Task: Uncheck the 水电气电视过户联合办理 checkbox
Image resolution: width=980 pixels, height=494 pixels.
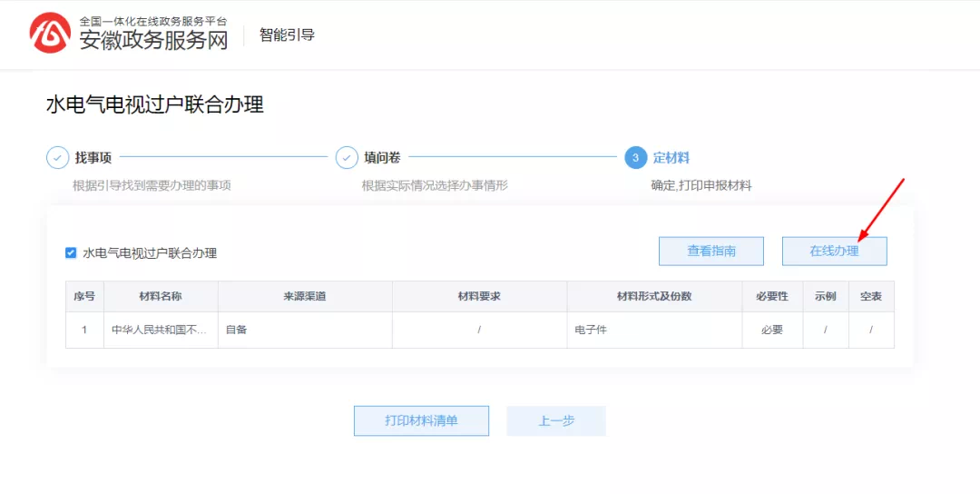Action: click(71, 253)
